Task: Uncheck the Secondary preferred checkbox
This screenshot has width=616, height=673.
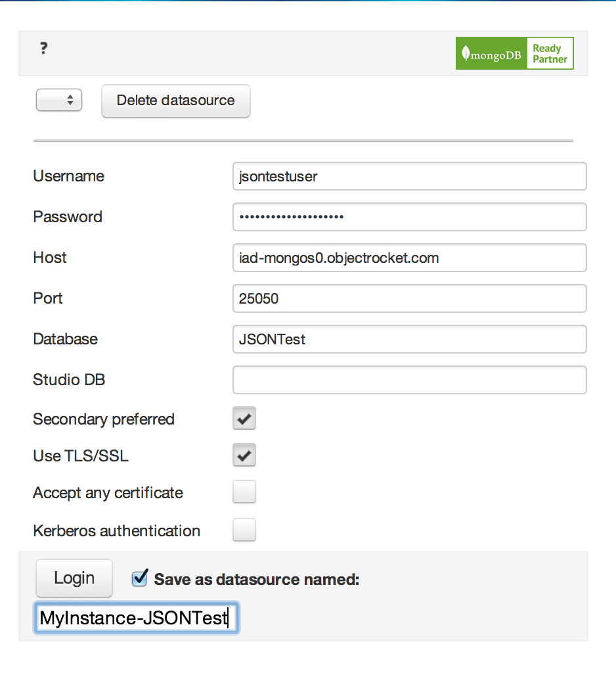Action: 244,418
